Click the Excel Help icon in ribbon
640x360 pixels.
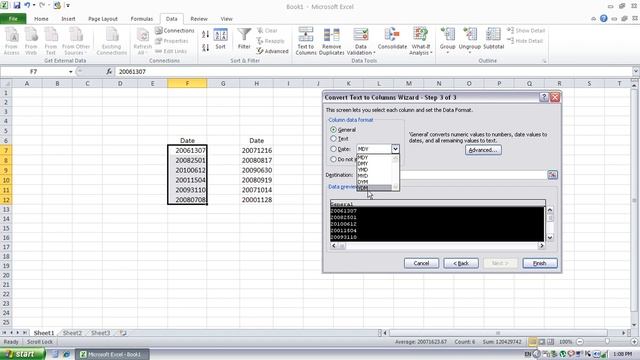pyautogui.click(x=604, y=18)
